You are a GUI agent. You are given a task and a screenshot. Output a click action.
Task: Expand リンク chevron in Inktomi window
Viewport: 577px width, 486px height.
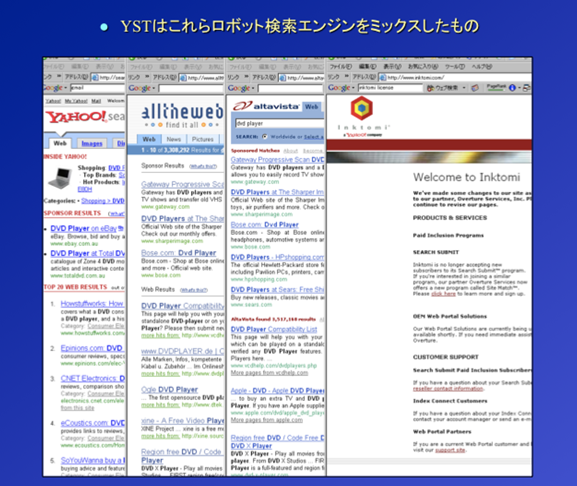pos(346,77)
